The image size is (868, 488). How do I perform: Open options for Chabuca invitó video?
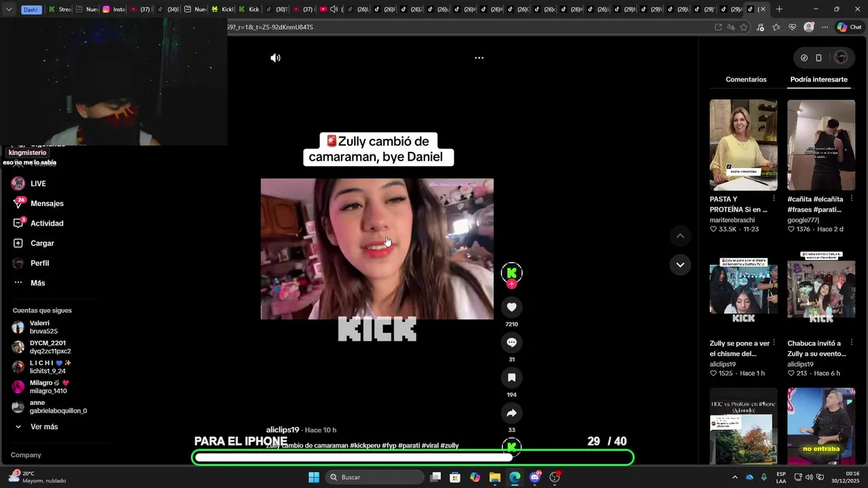point(852,343)
